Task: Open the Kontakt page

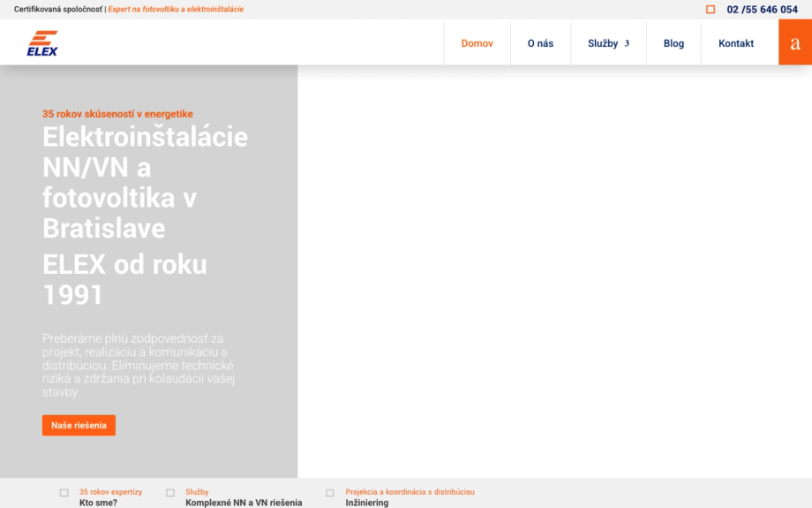Action: [x=736, y=43]
